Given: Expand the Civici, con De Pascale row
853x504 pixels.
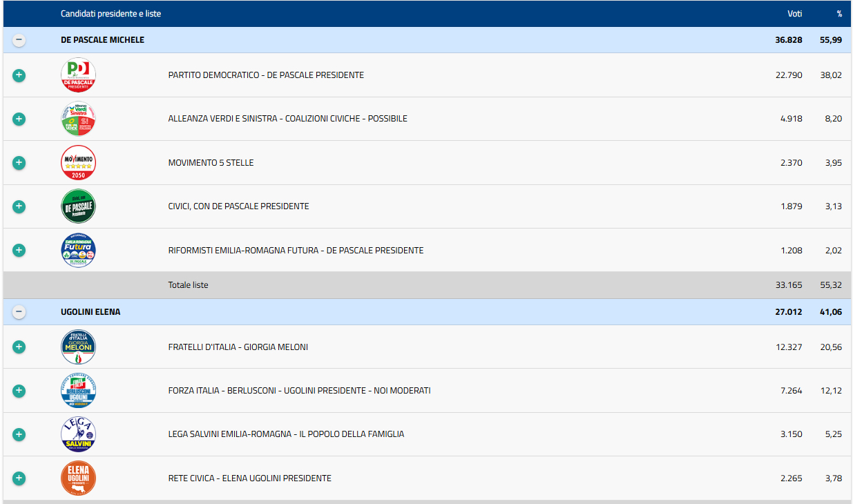Looking at the screenshot, I should tap(19, 206).
